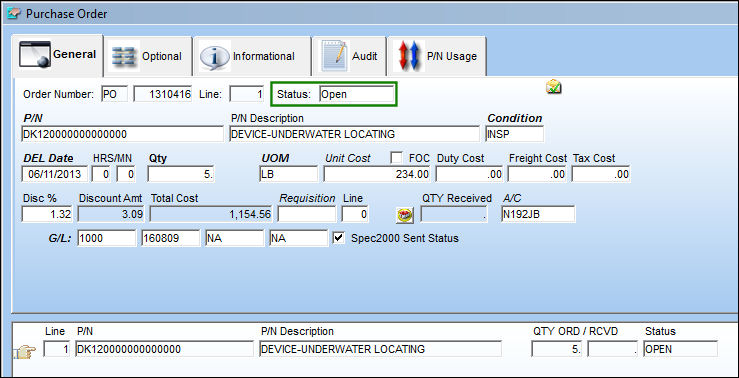Image resolution: width=739 pixels, height=378 pixels.
Task: Click the Discount Amt field 3.09
Action: tap(111, 214)
